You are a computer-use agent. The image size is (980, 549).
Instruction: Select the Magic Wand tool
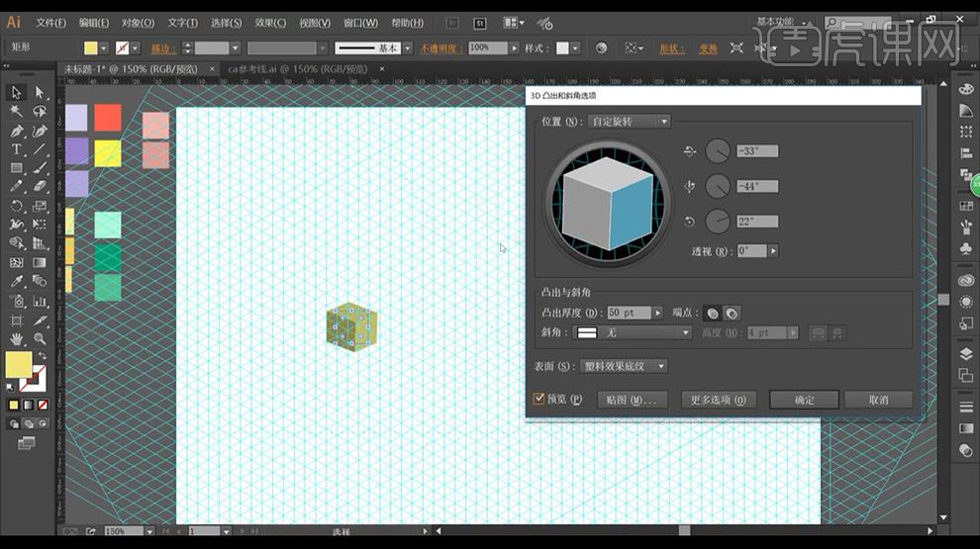coord(17,111)
